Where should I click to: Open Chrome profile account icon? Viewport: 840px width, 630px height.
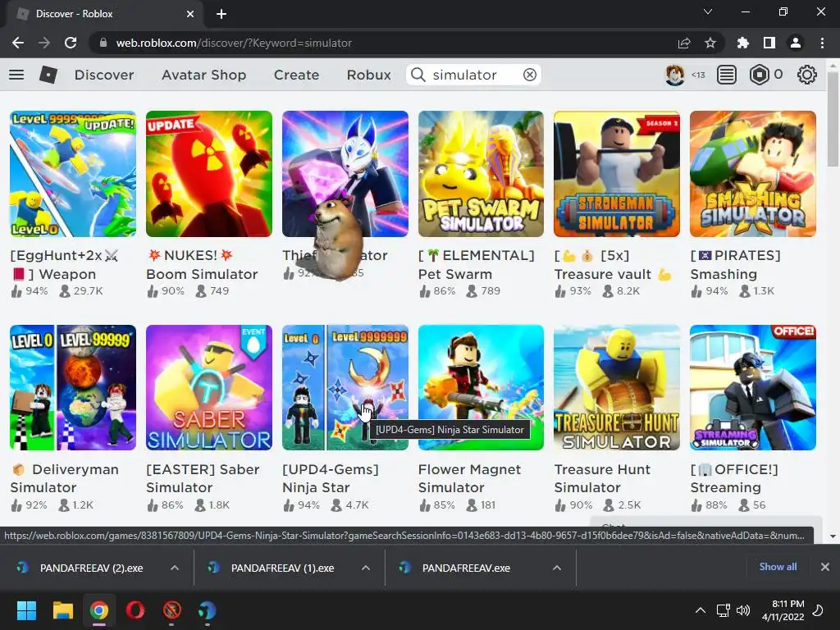coord(796,43)
